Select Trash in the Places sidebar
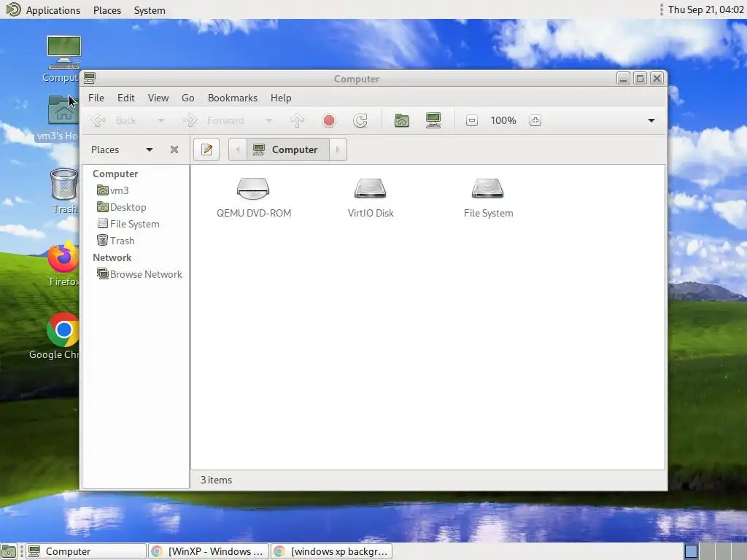Screen dimensions: 747x560 coord(116,241)
